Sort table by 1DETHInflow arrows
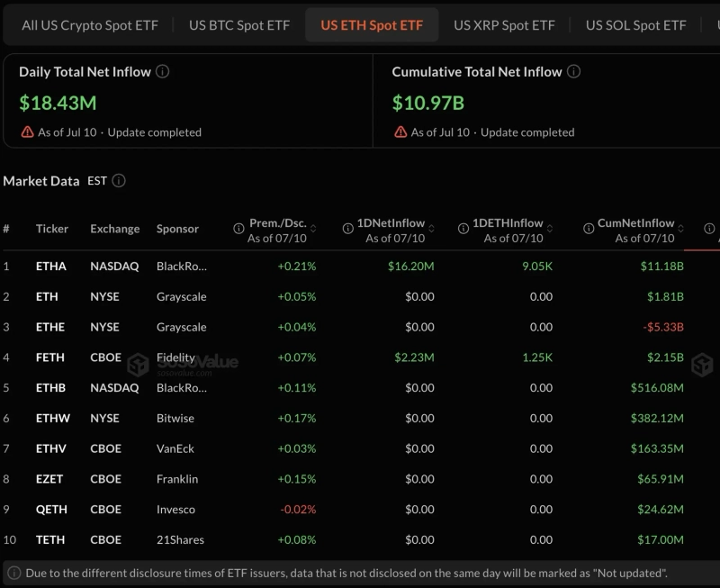This screenshot has height=588, width=720. (550, 229)
